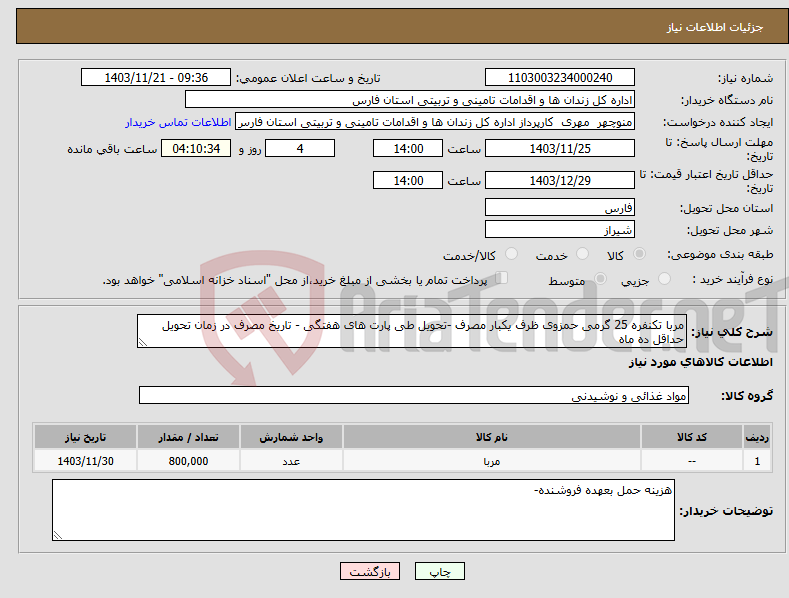Click the تعداد / مقدار column header

tap(188, 437)
